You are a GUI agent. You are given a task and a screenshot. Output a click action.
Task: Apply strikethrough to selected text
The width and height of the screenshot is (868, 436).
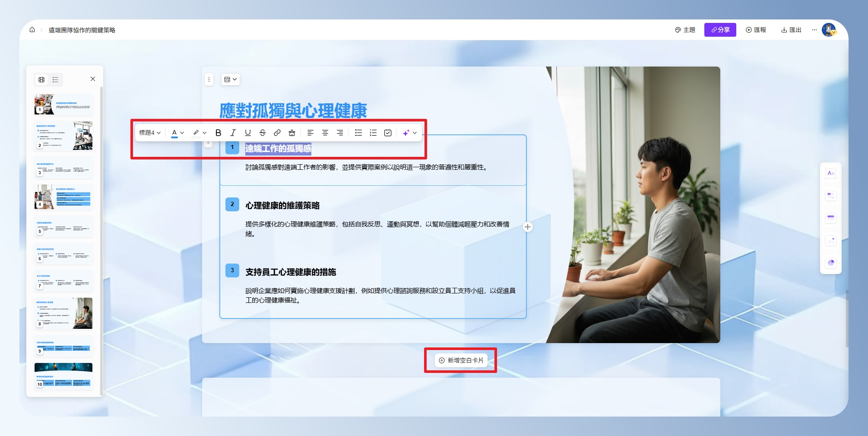click(262, 133)
